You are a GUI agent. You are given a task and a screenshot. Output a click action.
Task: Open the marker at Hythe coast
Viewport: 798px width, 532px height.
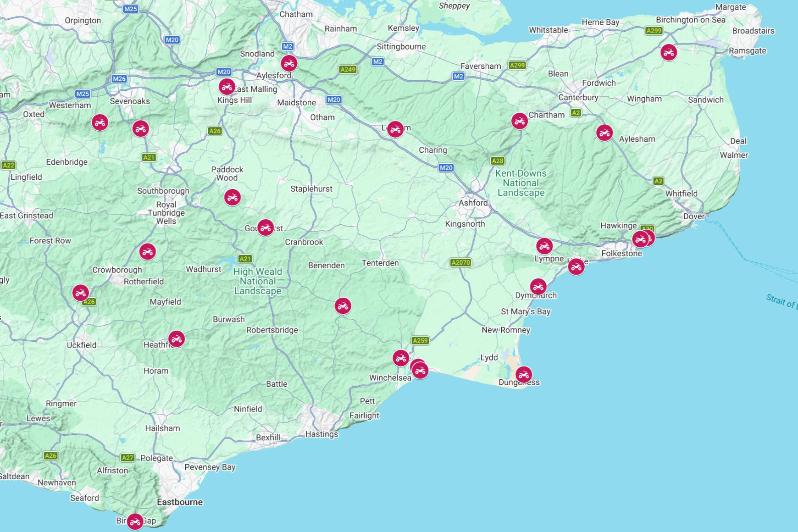(576, 266)
